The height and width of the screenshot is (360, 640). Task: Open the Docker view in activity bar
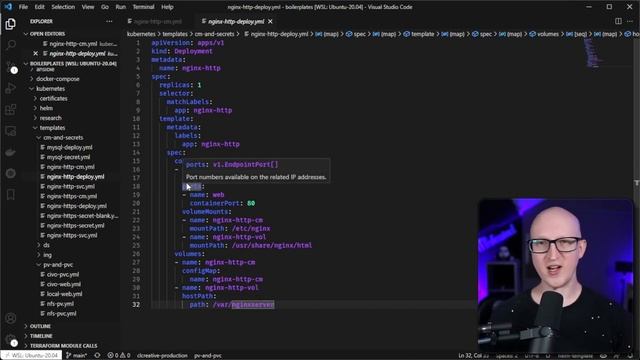[11, 152]
